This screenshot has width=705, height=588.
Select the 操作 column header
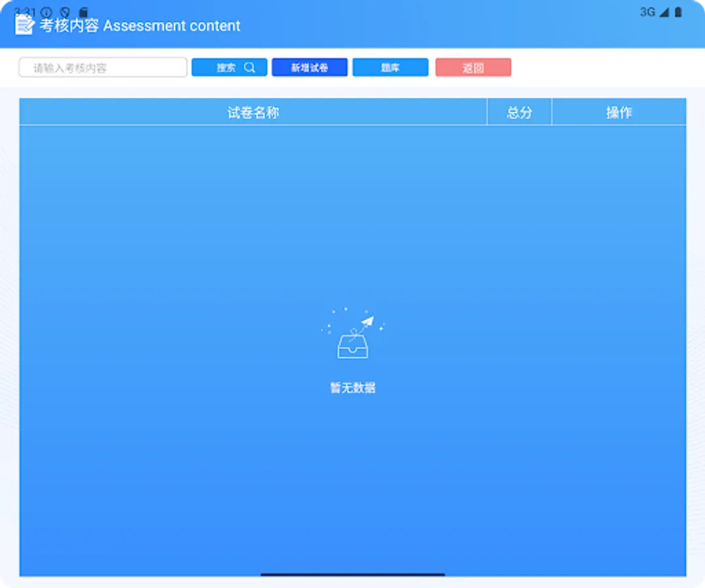(619, 112)
